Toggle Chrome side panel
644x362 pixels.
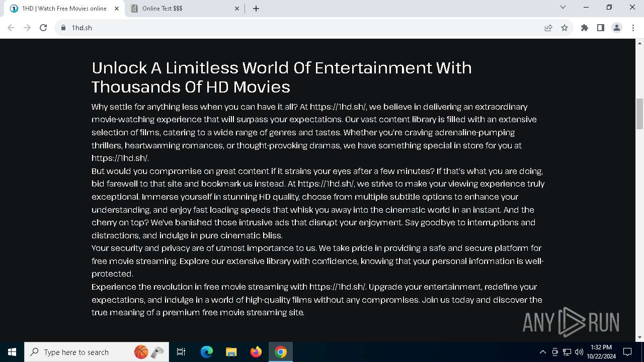pos(601,28)
